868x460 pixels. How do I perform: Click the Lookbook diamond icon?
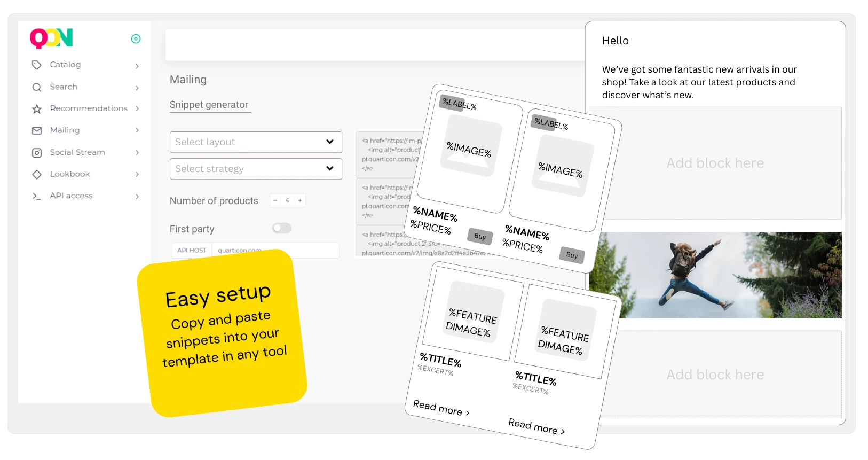point(36,174)
